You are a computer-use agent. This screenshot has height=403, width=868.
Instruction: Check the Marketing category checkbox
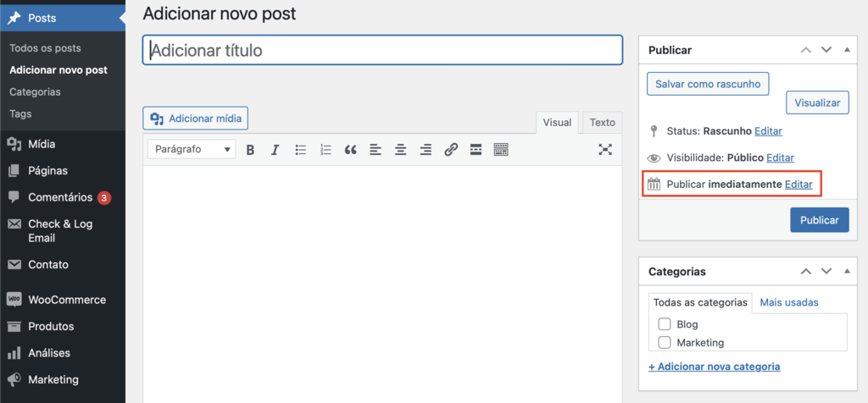(665, 343)
